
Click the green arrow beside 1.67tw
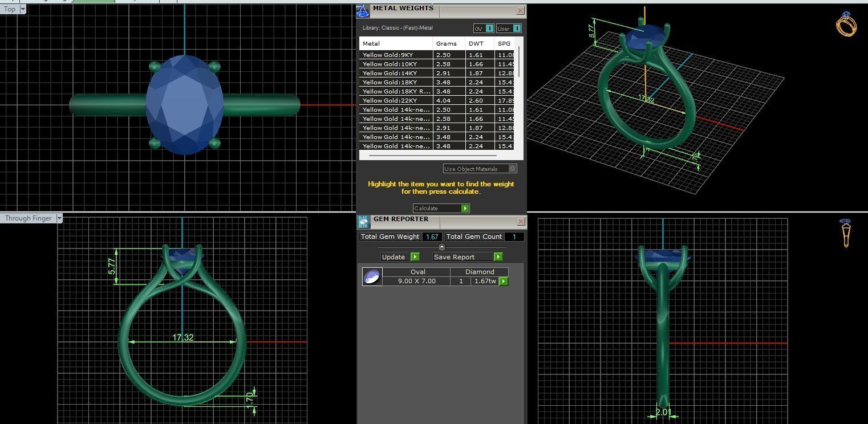tap(504, 281)
